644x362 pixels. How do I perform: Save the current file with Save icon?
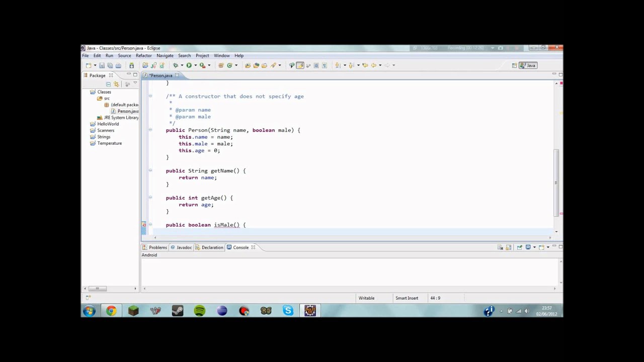click(102, 65)
